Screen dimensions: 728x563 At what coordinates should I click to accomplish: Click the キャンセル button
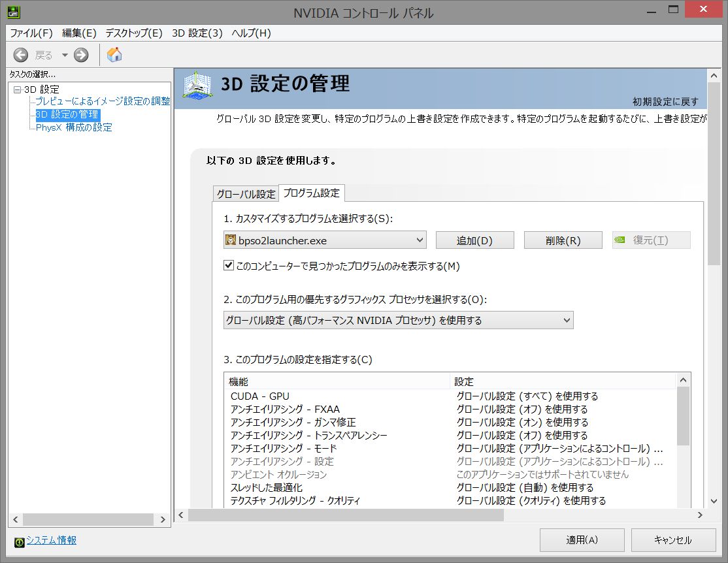672,539
